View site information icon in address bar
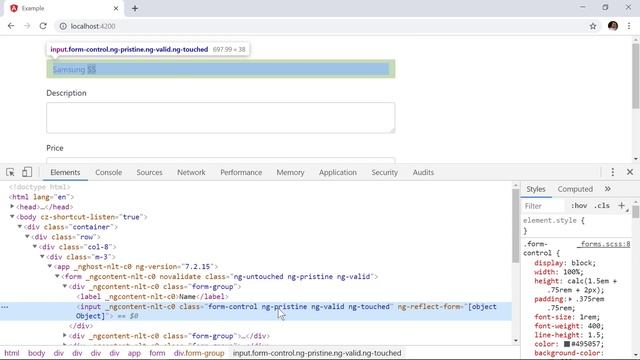 pos(63,26)
